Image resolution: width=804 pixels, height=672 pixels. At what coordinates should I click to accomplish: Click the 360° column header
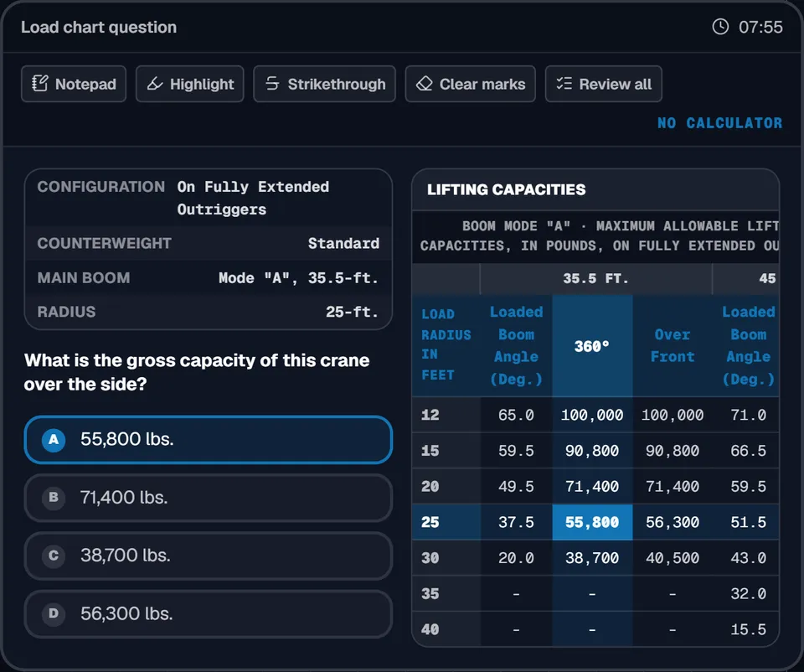point(592,346)
